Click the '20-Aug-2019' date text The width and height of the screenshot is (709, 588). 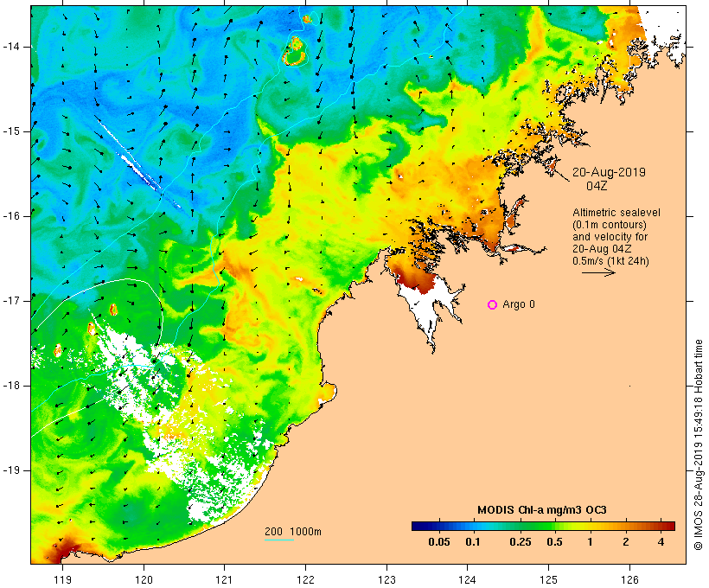coord(609,172)
